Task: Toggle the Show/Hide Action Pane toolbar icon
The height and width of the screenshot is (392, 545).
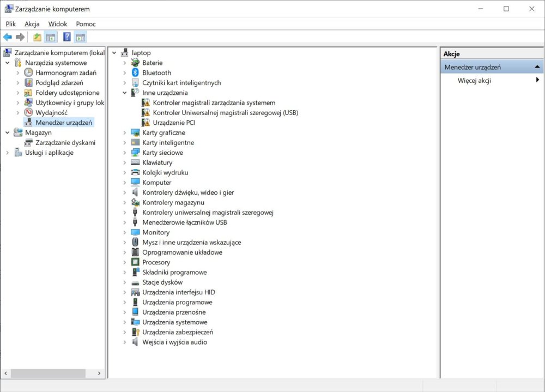Action: click(x=81, y=37)
